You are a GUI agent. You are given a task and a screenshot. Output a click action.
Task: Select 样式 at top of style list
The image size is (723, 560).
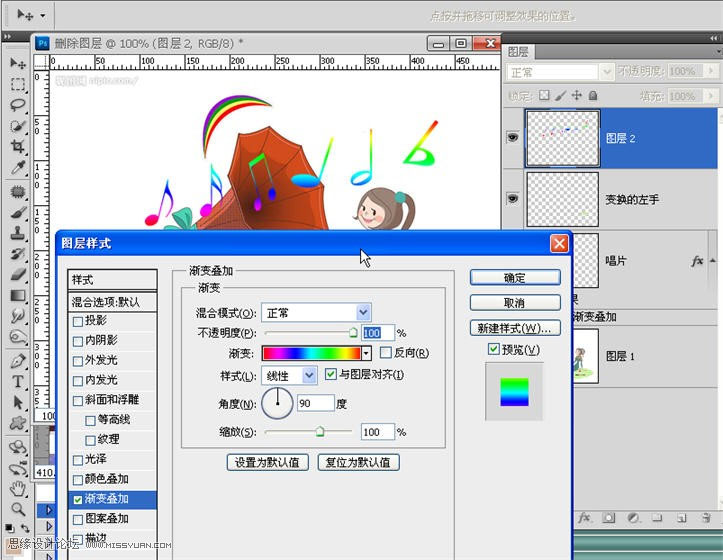[x=113, y=280]
